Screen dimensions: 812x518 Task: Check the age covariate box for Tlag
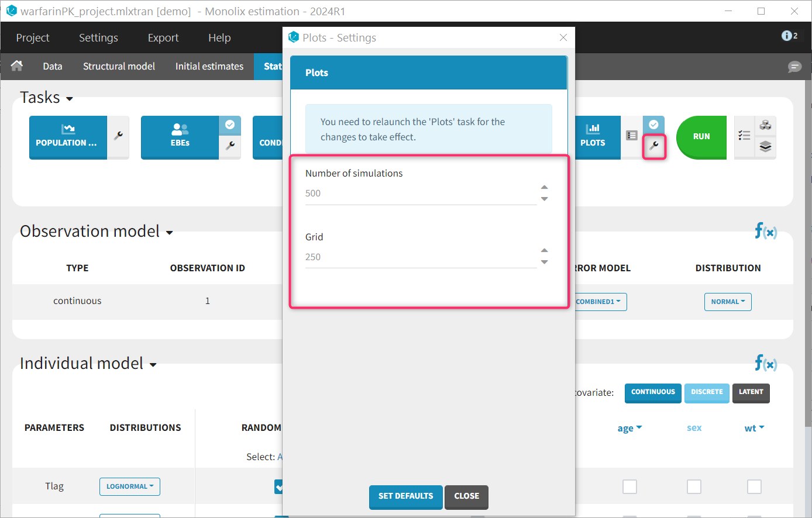click(629, 486)
